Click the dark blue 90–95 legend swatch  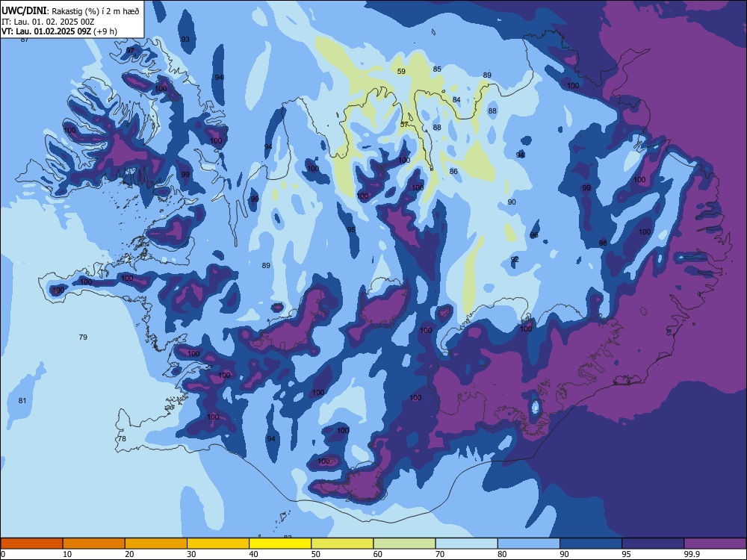591,544
